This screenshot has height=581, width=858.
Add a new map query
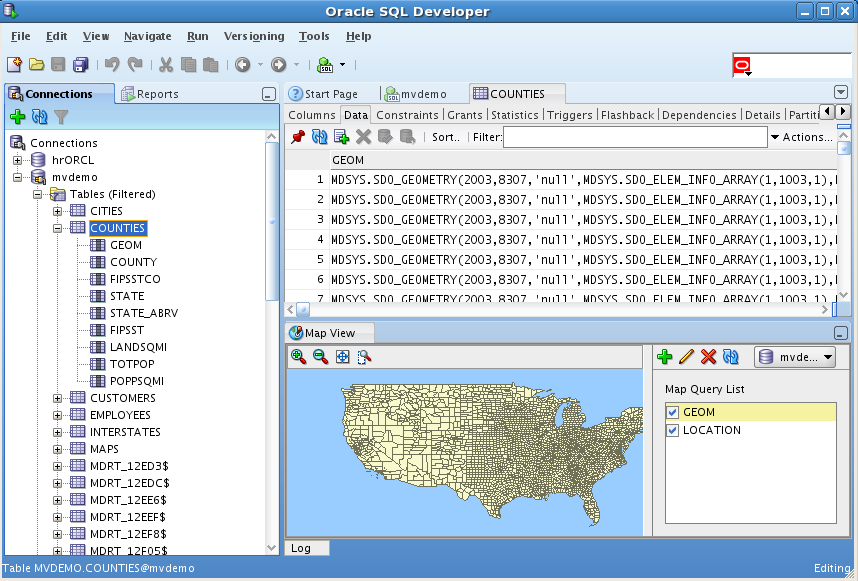point(664,357)
